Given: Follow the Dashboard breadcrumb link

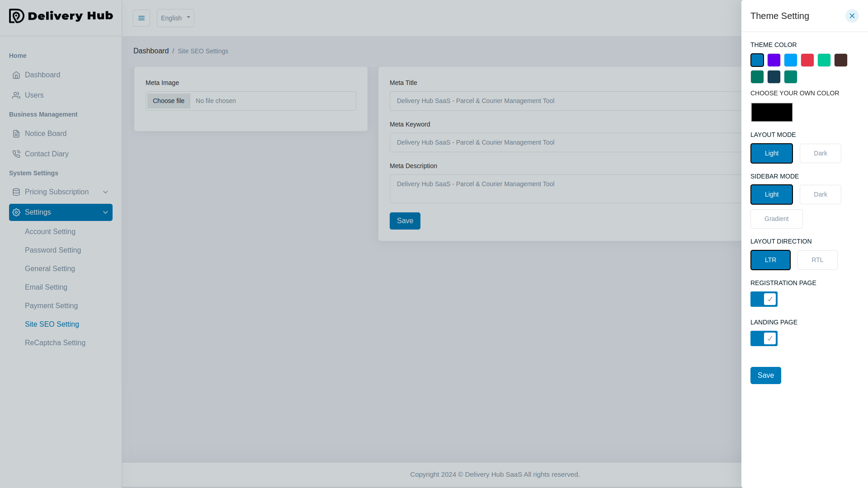Looking at the screenshot, I should click(x=151, y=51).
